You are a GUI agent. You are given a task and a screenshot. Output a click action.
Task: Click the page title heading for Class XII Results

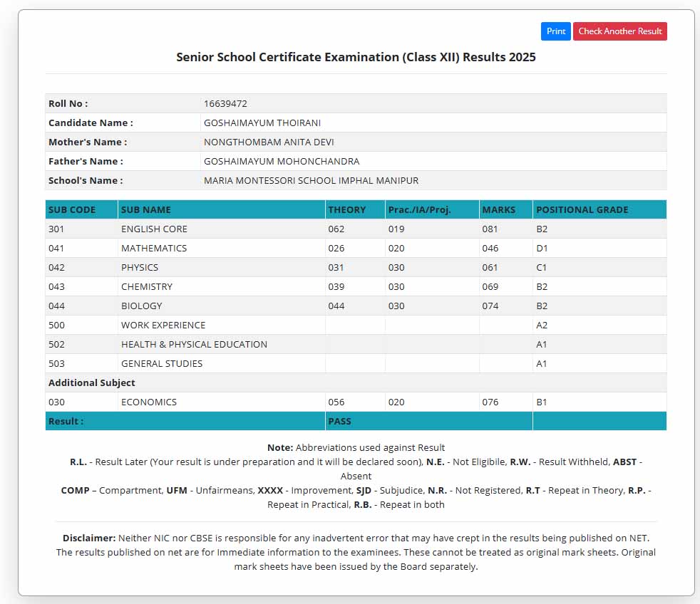click(x=356, y=57)
